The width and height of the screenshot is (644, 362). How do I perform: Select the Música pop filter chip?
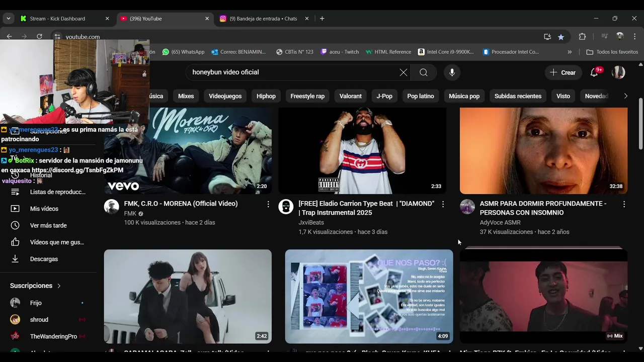tap(464, 96)
